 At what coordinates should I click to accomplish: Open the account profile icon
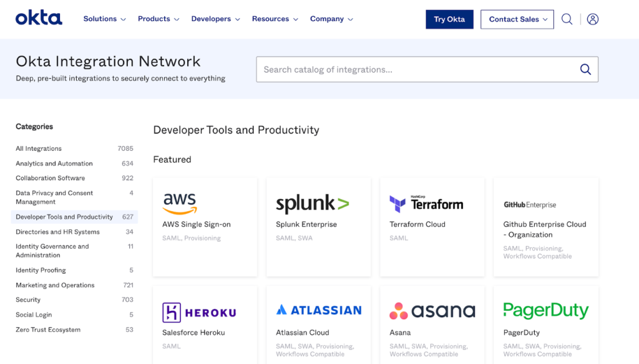[x=592, y=19]
